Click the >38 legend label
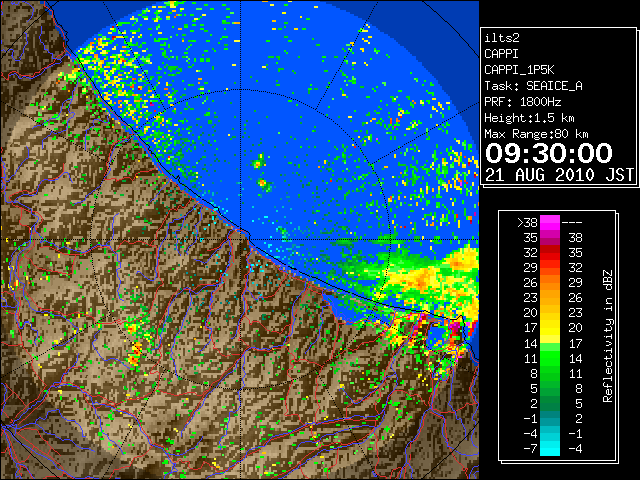 527,222
